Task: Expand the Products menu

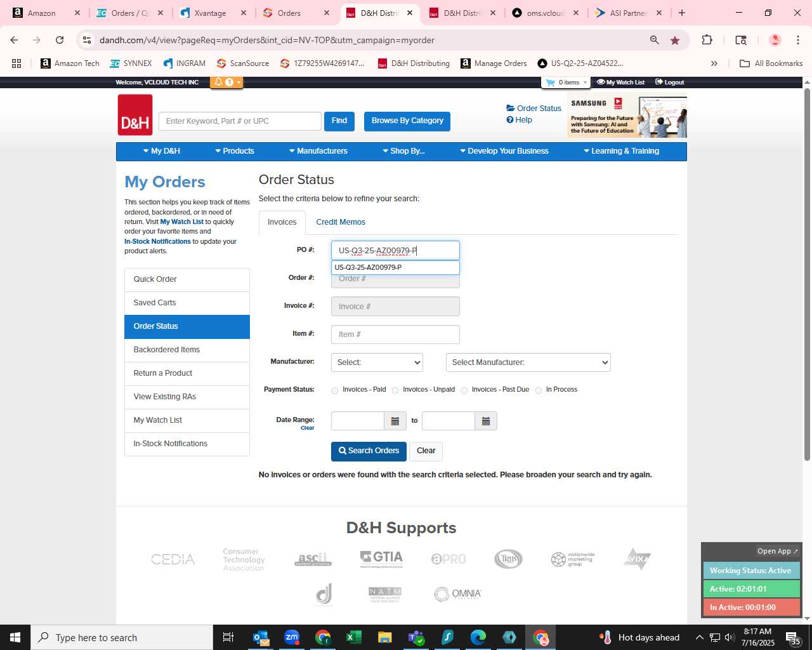Action: 235,151
